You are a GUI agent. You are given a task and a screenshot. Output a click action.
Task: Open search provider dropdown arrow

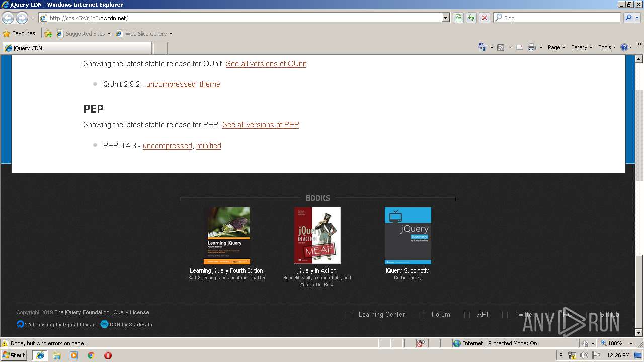point(638,18)
